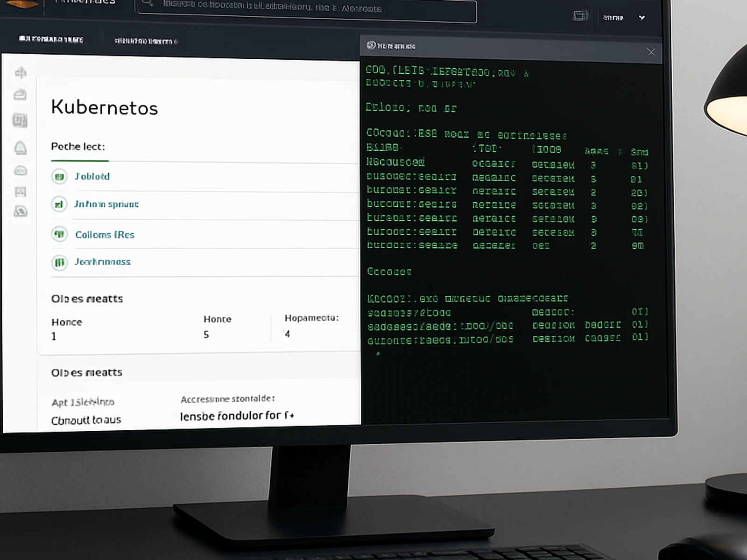The width and height of the screenshot is (747, 560).
Task: Open the first tab in the dark navigation bar
Action: (x=51, y=40)
